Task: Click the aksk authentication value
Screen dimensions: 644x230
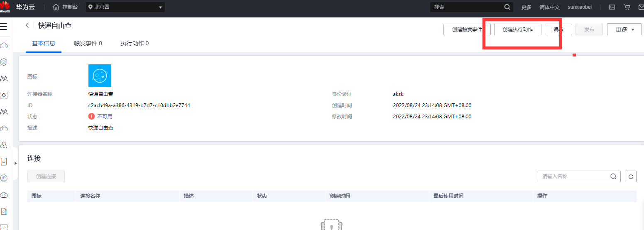Action: [x=398, y=94]
